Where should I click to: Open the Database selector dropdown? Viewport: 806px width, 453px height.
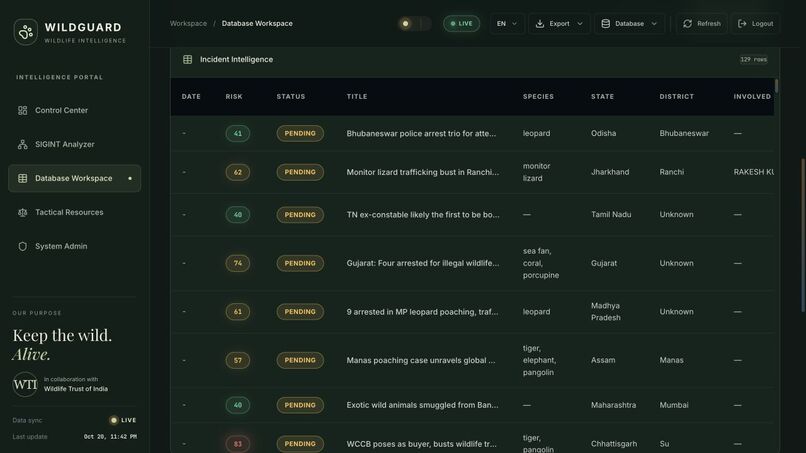629,24
